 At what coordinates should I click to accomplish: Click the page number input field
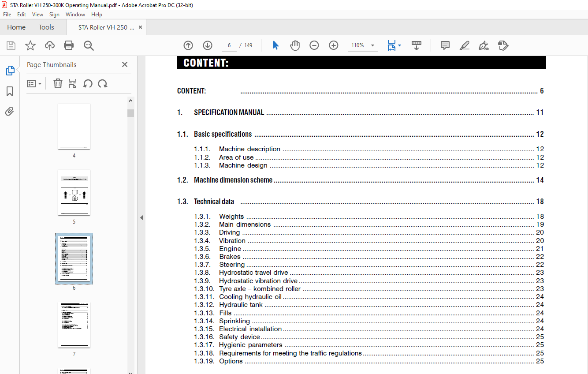click(229, 45)
